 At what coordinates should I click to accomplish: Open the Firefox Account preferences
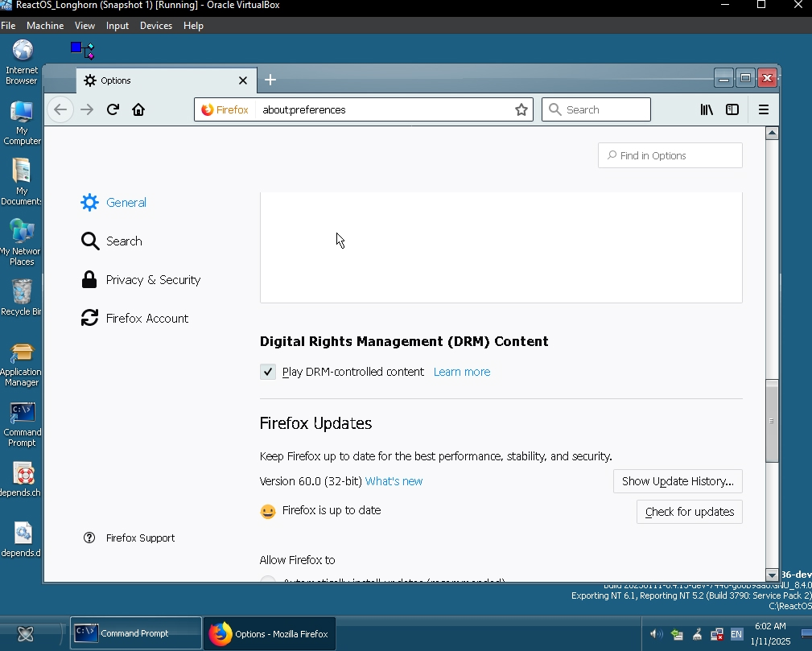135,319
